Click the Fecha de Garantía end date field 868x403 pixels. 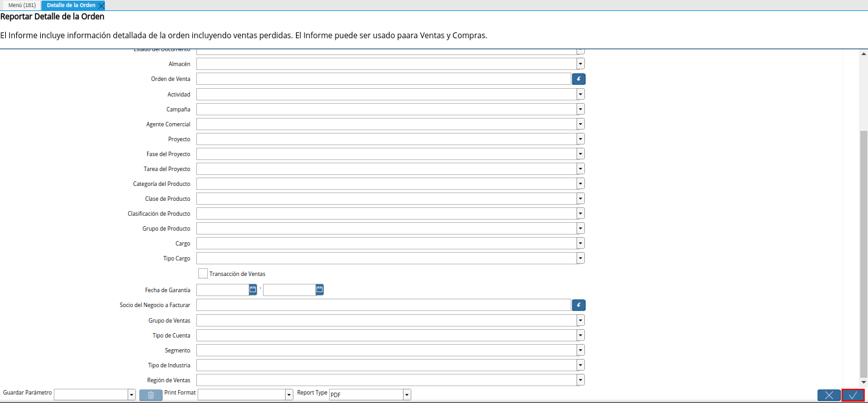coord(290,290)
